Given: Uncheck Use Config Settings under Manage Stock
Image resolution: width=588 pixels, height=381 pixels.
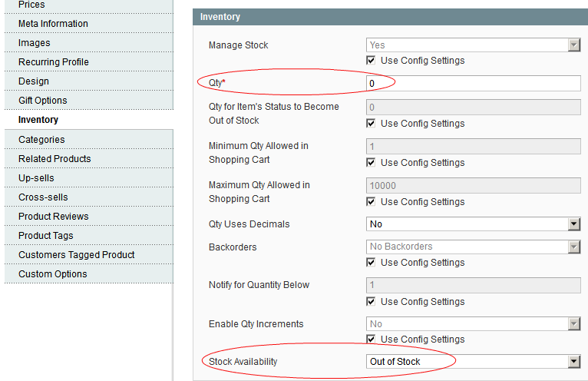Looking at the screenshot, I should pos(371,61).
